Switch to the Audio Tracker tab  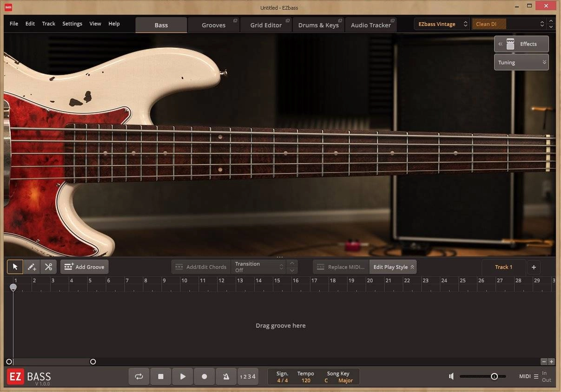pyautogui.click(x=371, y=25)
